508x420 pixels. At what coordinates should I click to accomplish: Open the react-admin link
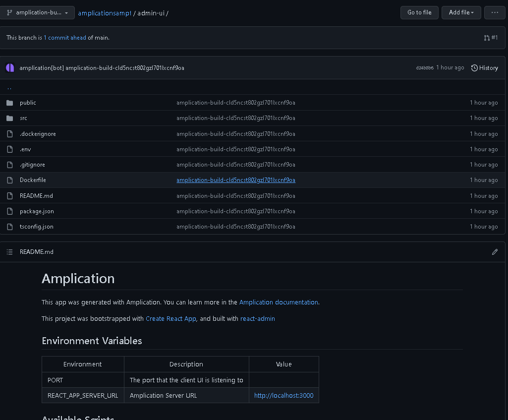tap(258, 318)
